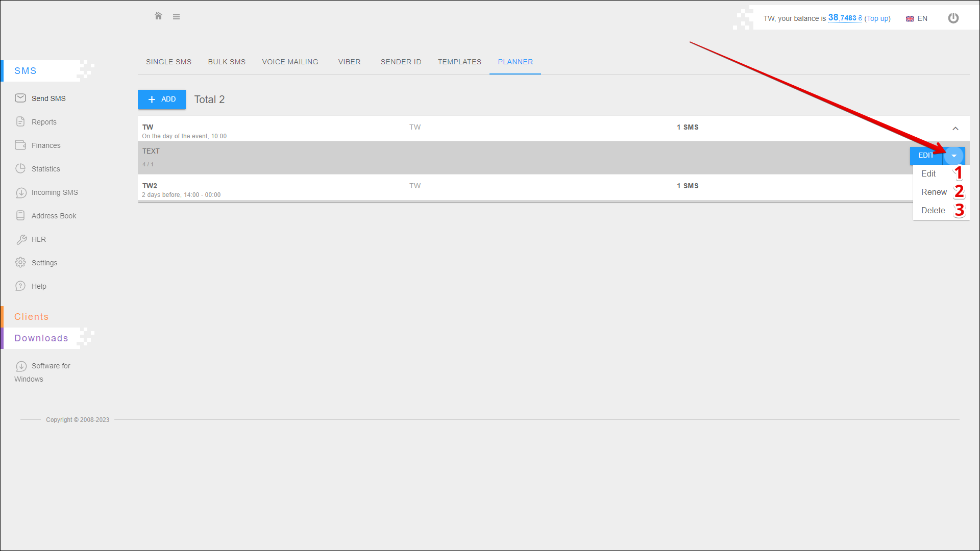
Task: Switch to the TEMPLATES tab
Action: (x=459, y=62)
